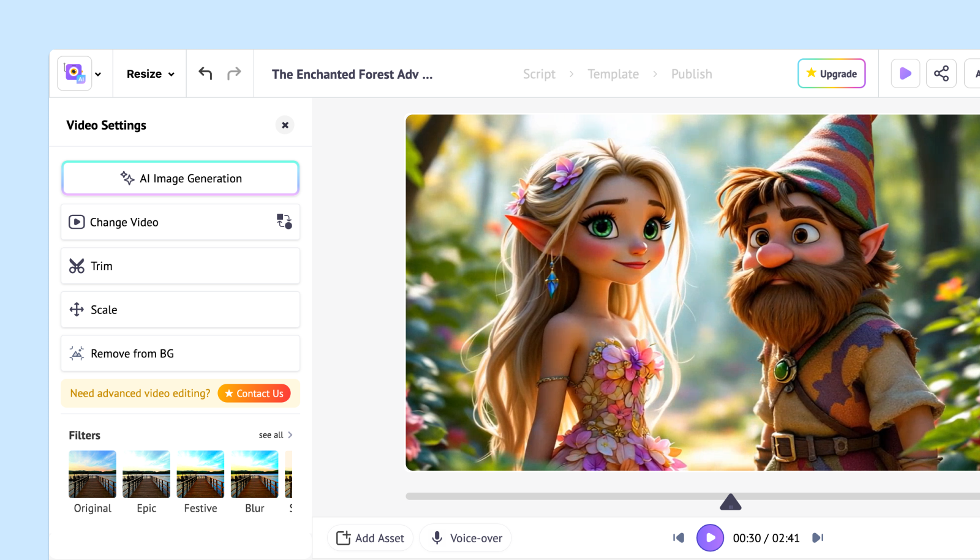Play the video with the purple button
Viewport: 980px width, 560px height.
coord(710,538)
